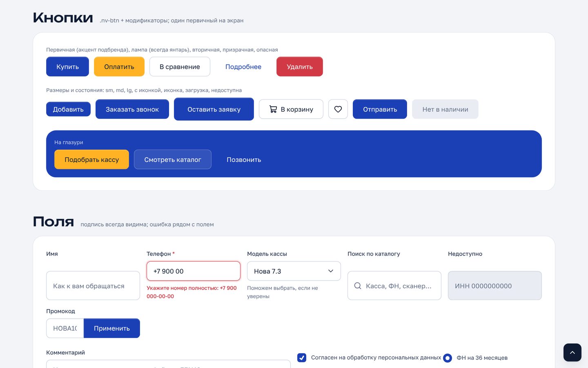Click the Комментарий text area
The image size is (588, 368).
(168, 364)
